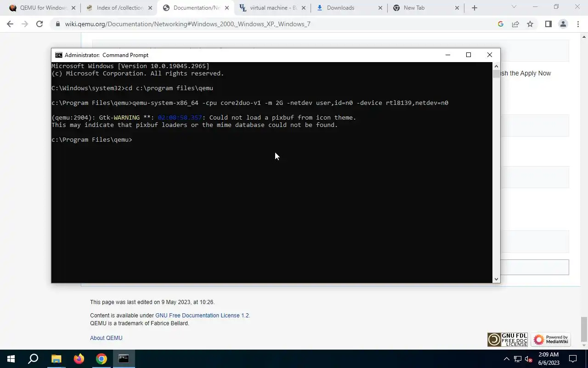Share this page icon
The width and height of the screenshot is (588, 368).
[x=515, y=24]
